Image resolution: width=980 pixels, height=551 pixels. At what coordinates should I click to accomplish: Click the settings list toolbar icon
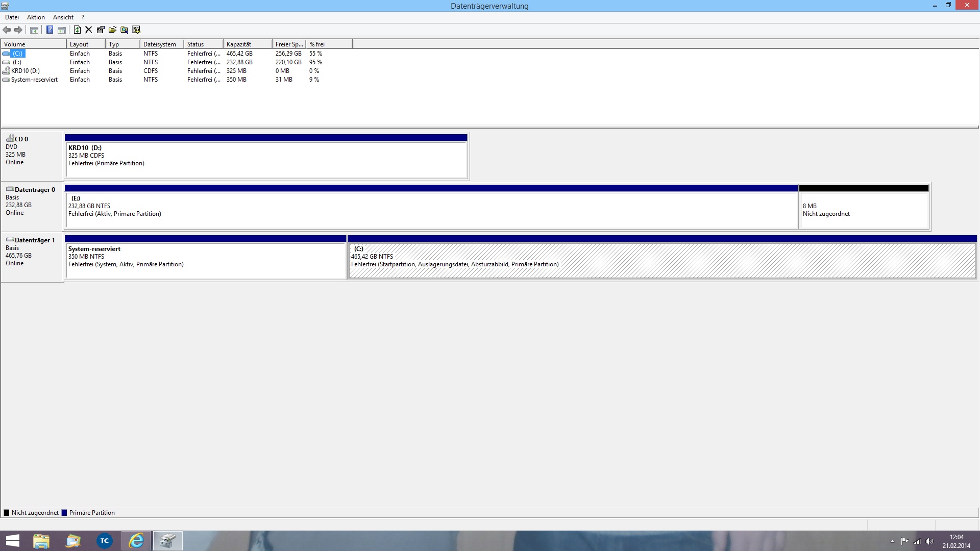click(136, 30)
